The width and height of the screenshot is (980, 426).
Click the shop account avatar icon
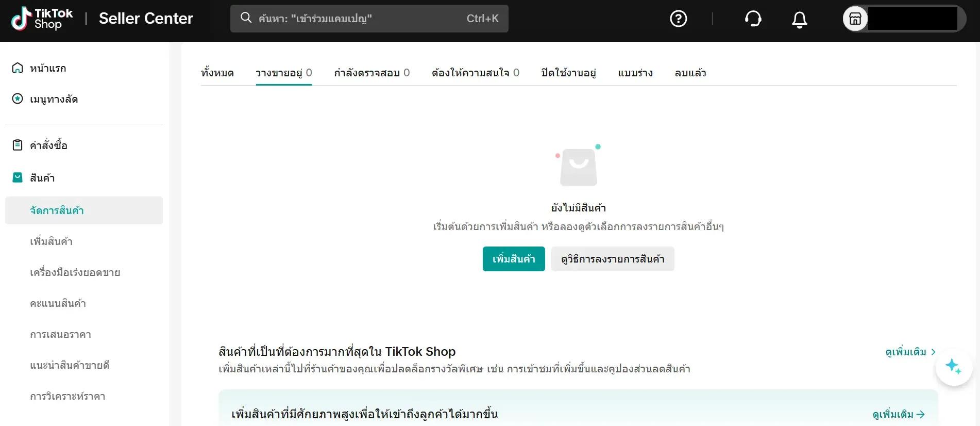tap(855, 19)
